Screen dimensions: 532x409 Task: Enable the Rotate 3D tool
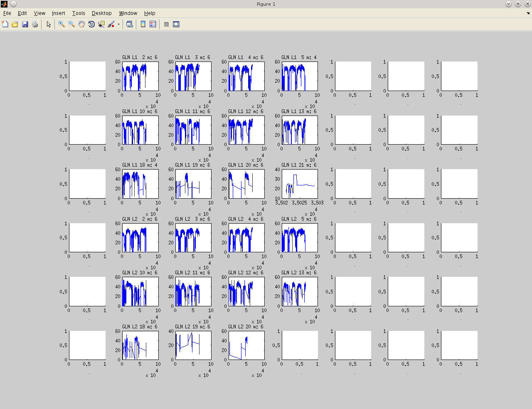coord(91,24)
